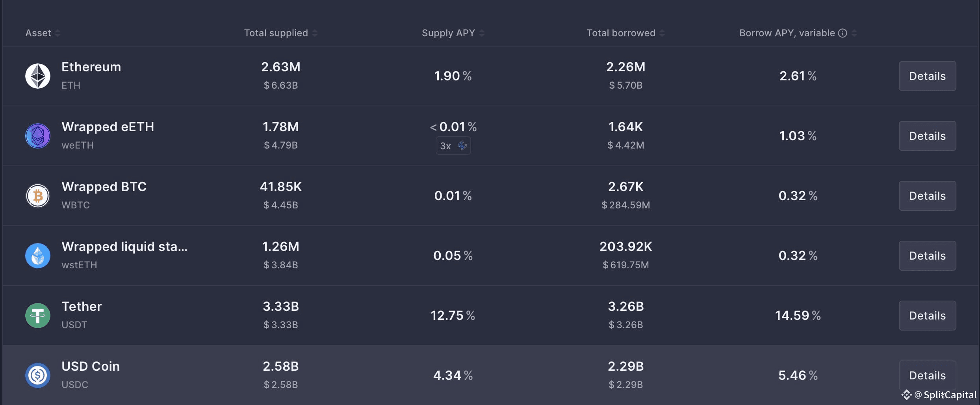This screenshot has width=980, height=405.
Task: Sort by Borrow APY variable arrows
Action: coord(854,33)
